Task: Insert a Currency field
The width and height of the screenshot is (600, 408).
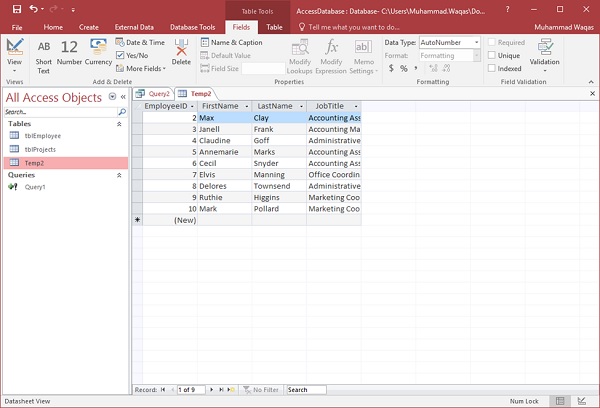Action: click(99, 53)
